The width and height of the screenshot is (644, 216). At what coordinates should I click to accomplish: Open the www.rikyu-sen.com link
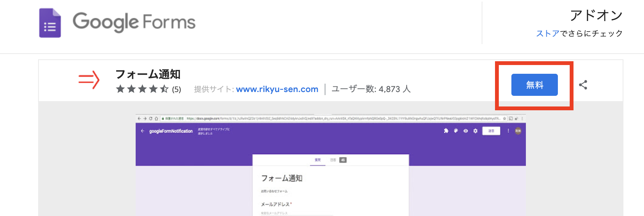277,89
